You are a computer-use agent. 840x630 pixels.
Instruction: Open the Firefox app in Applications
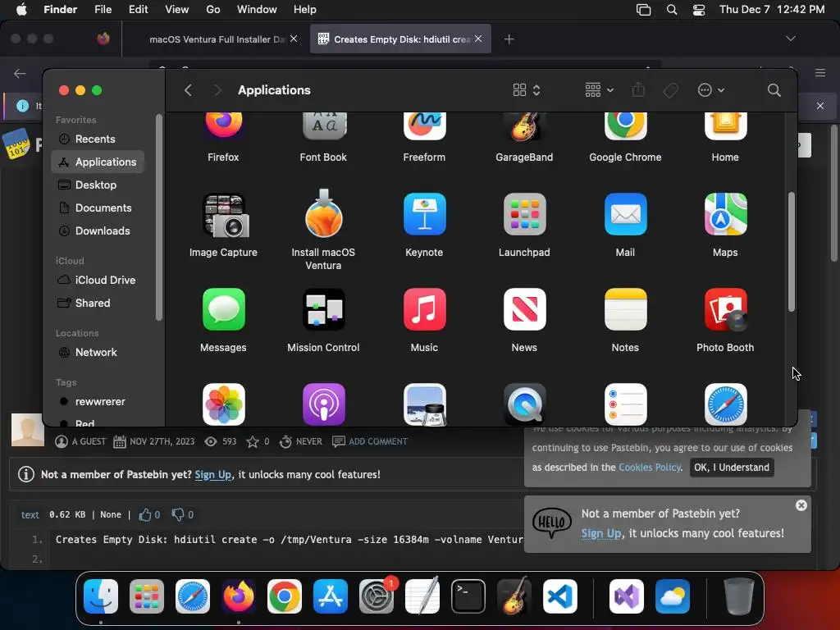pyautogui.click(x=223, y=126)
